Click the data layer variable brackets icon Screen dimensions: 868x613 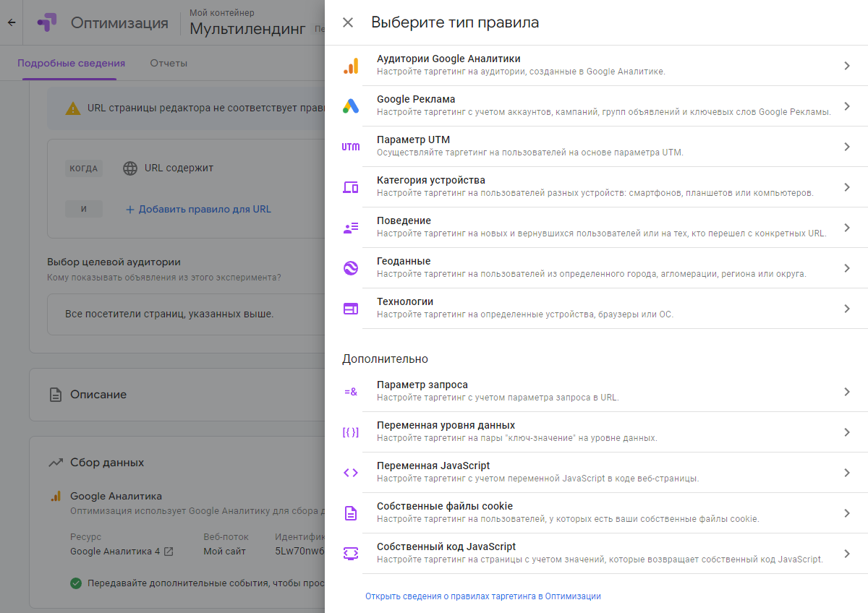[x=351, y=432]
